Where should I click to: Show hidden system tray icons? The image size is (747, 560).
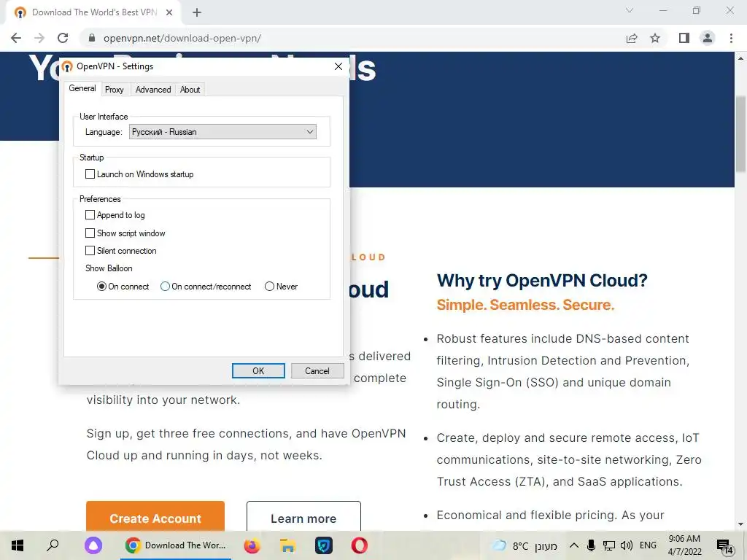tap(574, 545)
